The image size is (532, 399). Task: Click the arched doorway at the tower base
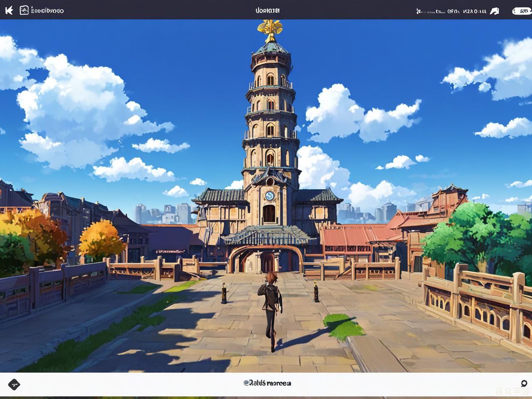(268, 262)
